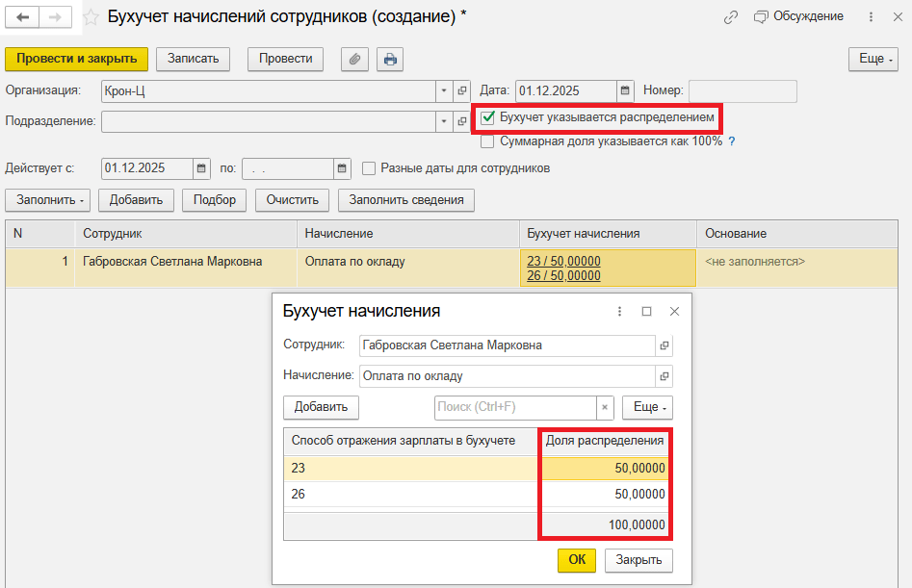Screen dimensions: 912x588
Task: Open calendar for Действует с date
Action: coord(201,168)
